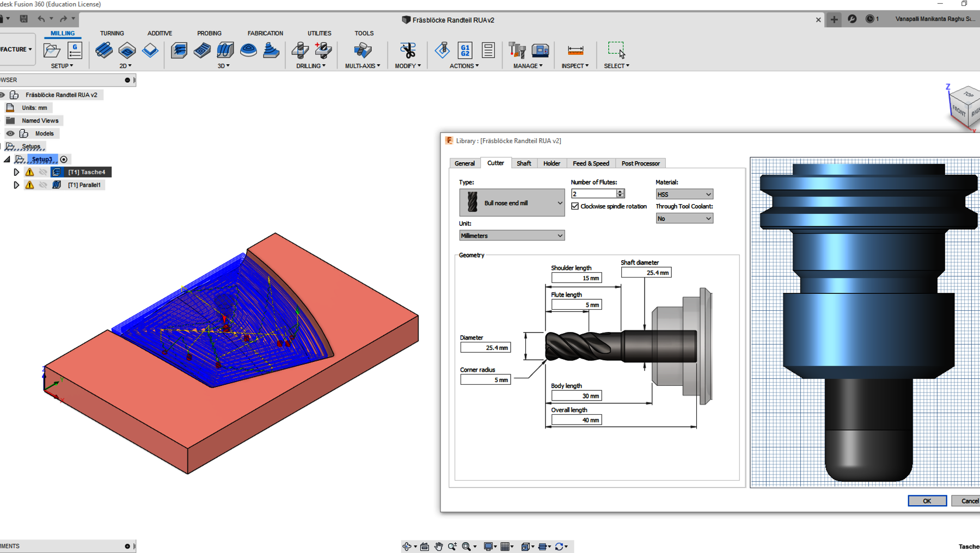The height and width of the screenshot is (553, 980).
Task: Open the tool Type dropdown (Bull nose end mill)
Action: click(512, 202)
